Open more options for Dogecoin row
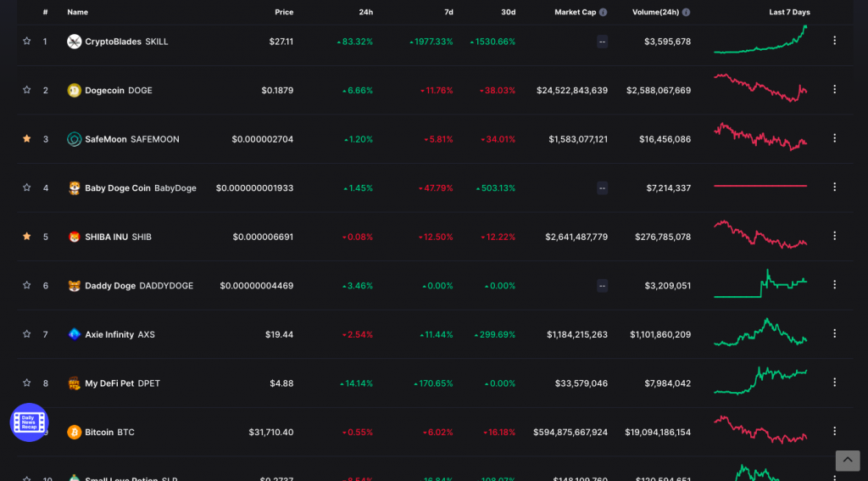Screen dimensions: 868x481 [834, 89]
